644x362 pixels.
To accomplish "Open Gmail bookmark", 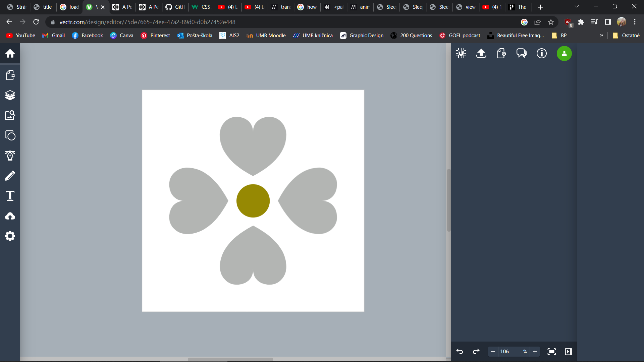I will click(54, 36).
